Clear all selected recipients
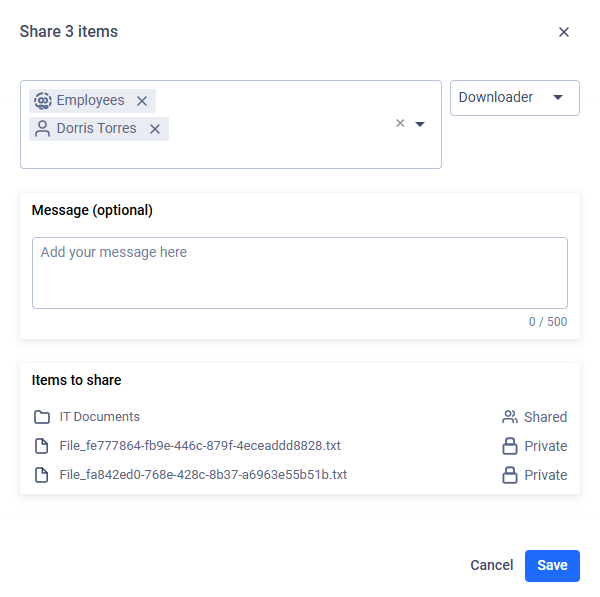 tap(400, 123)
